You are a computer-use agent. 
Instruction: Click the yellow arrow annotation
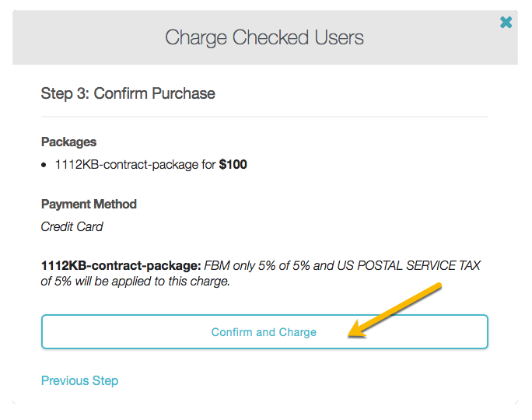pyautogui.click(x=397, y=310)
